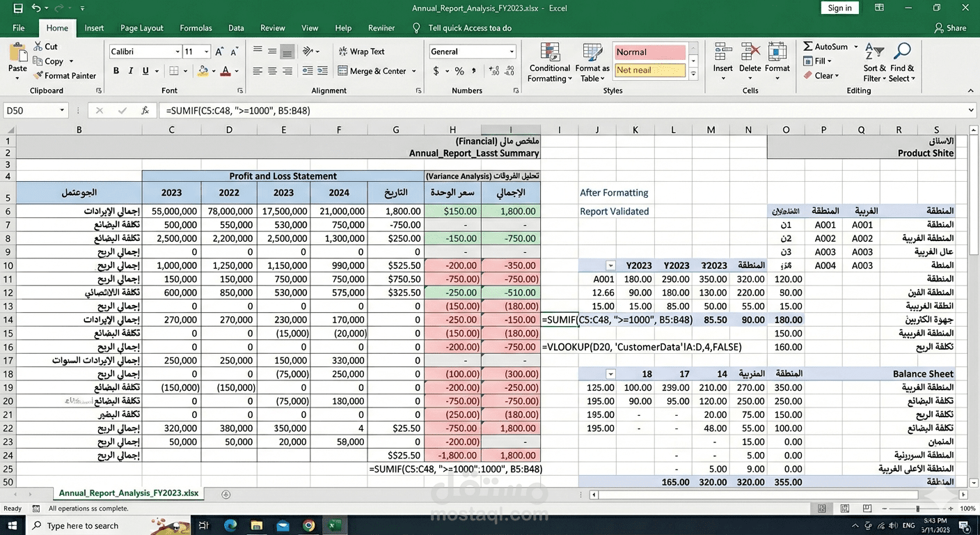Confirm formula with checkmark icon

click(122, 110)
